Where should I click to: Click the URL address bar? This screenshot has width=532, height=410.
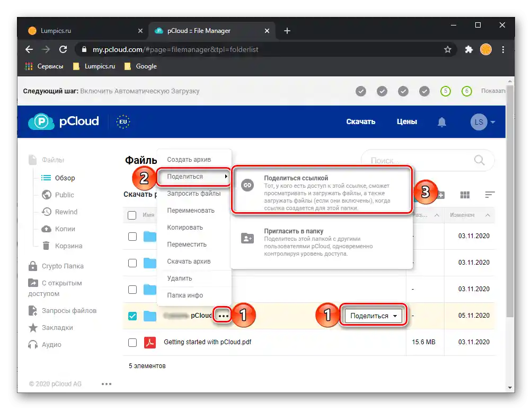[264, 50]
